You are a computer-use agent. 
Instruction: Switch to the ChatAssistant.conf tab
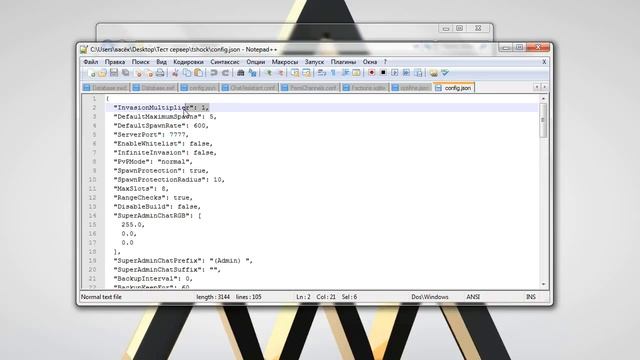coord(250,88)
